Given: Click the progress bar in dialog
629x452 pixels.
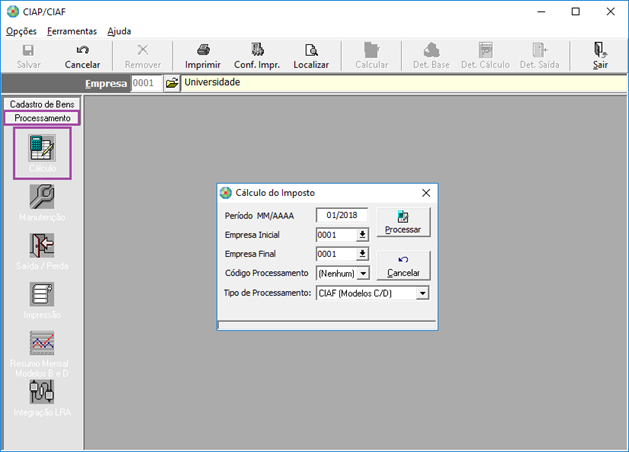Looking at the screenshot, I should [327, 325].
